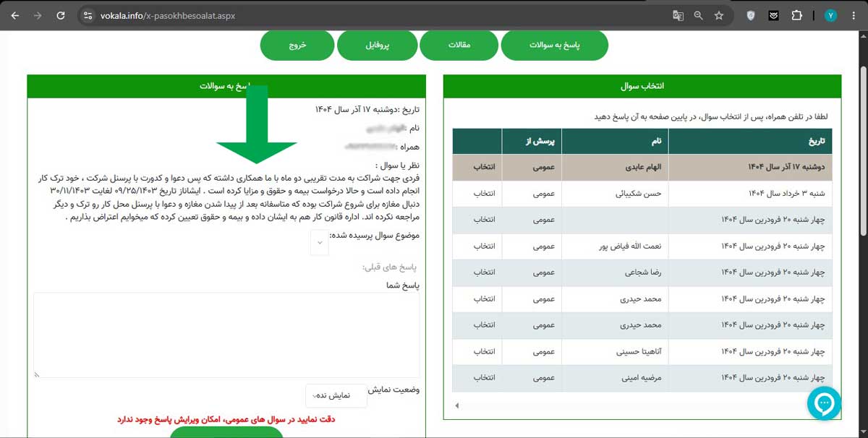Screen dimensions: 868x438
Task: Click the translate page icon
Action: (x=678, y=15)
